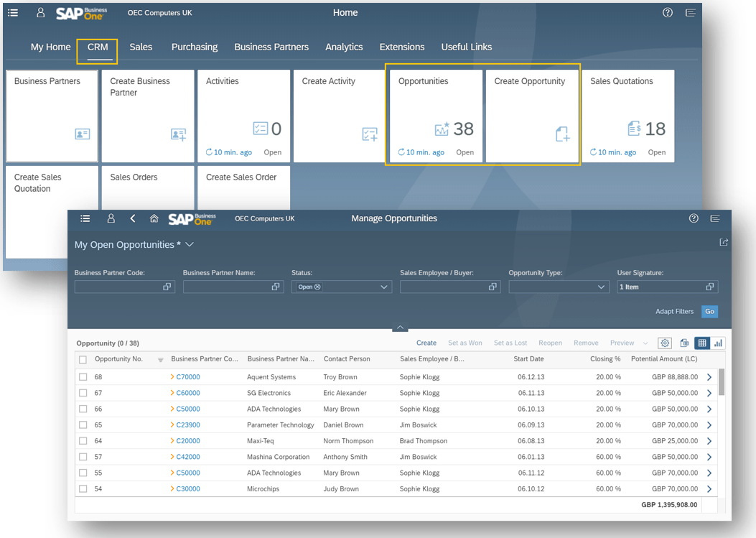Expand the My Open Opportunities variant selector
Viewport: 756px width, 538px height.
coord(189,244)
